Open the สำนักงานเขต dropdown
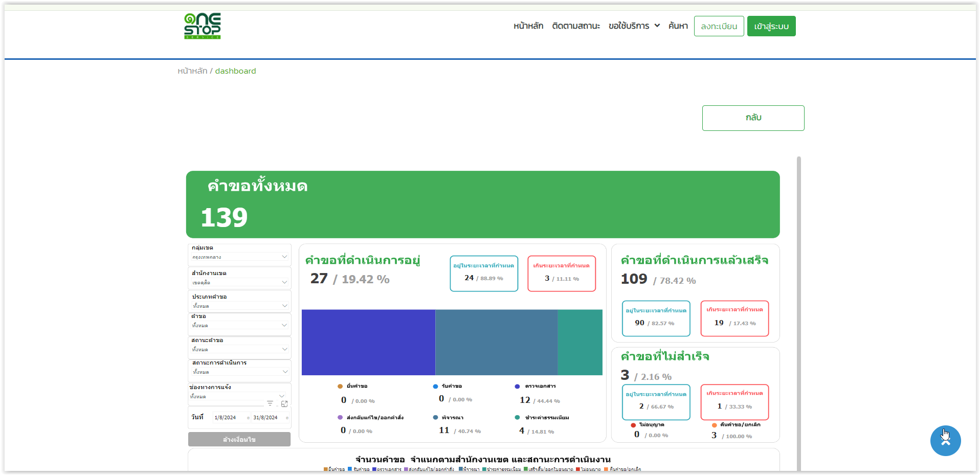 point(239,282)
